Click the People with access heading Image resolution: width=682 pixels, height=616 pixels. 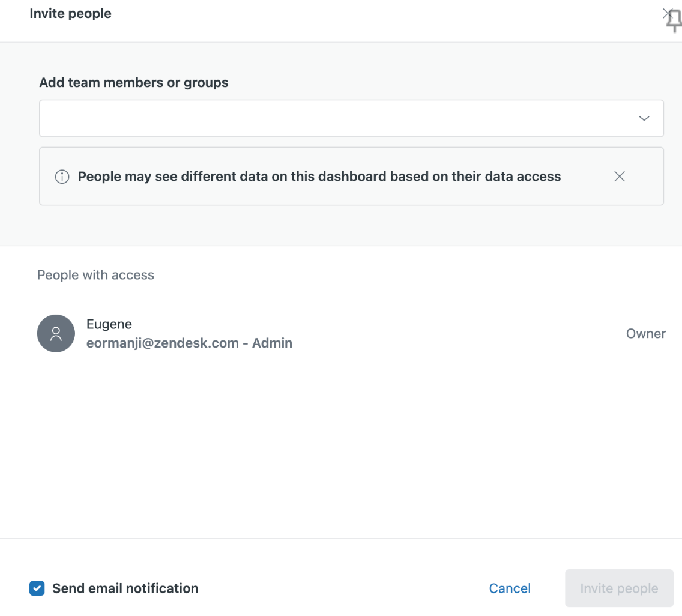click(x=95, y=275)
